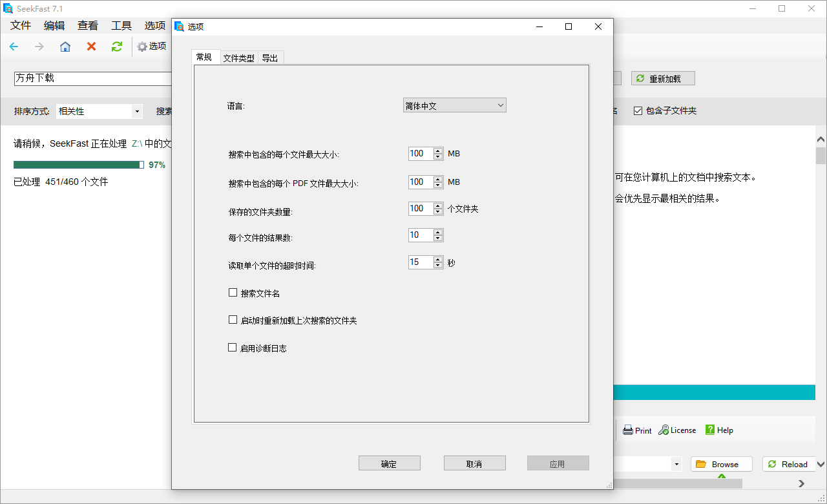The width and height of the screenshot is (827, 504).
Task: Open 工具 menu
Action: pyautogui.click(x=121, y=26)
